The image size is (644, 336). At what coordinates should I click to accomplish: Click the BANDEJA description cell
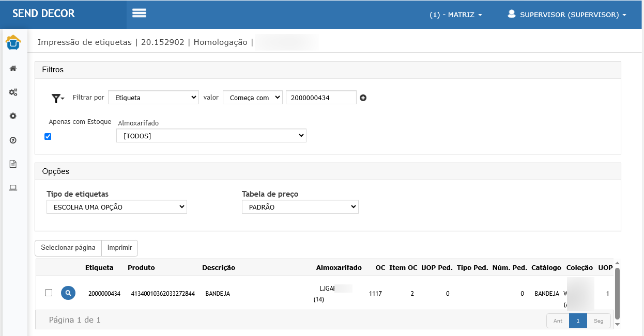point(218,294)
